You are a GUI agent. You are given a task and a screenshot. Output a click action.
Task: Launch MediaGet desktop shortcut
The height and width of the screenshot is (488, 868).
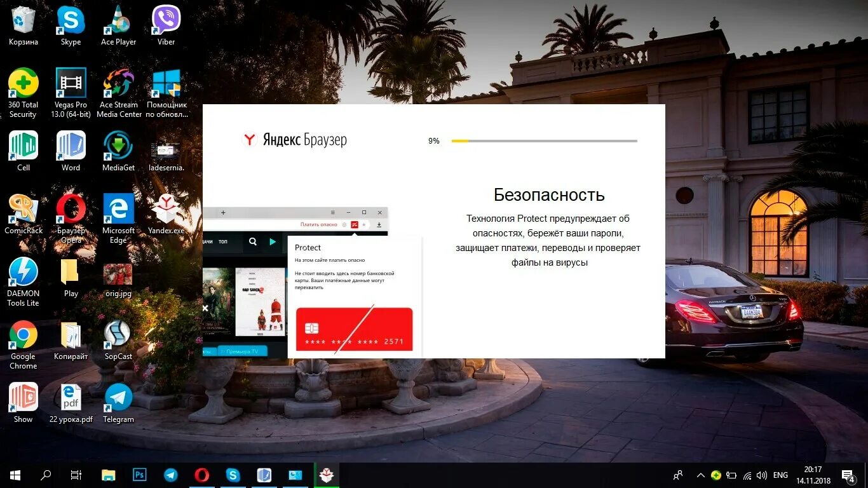(118, 151)
